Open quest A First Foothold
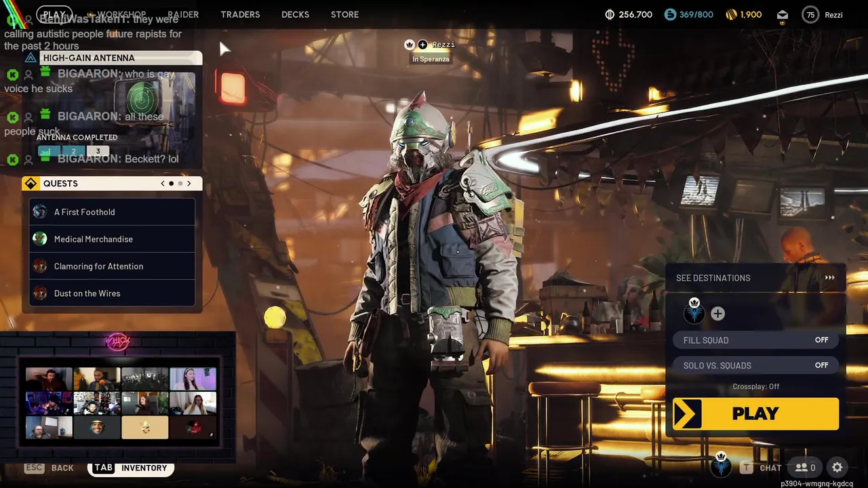The height and width of the screenshot is (488, 868). pos(112,212)
